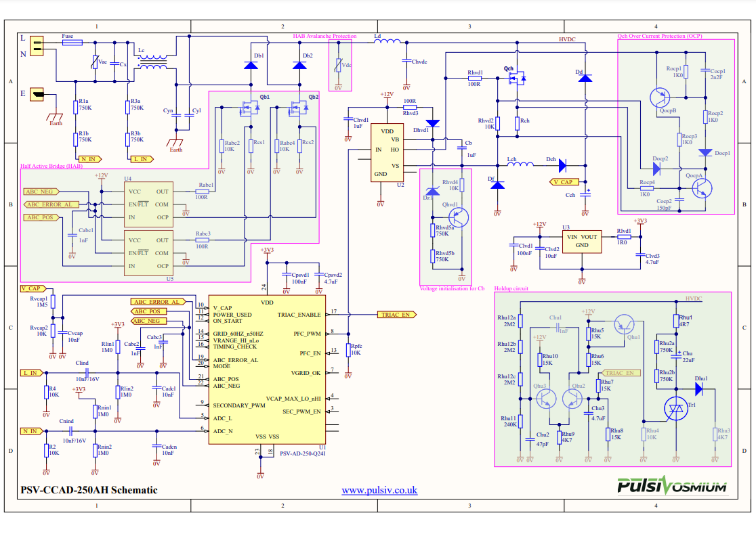Viewport: 756px width, 534px height.
Task: Click the QocpA transistor symbol
Action: click(702, 188)
